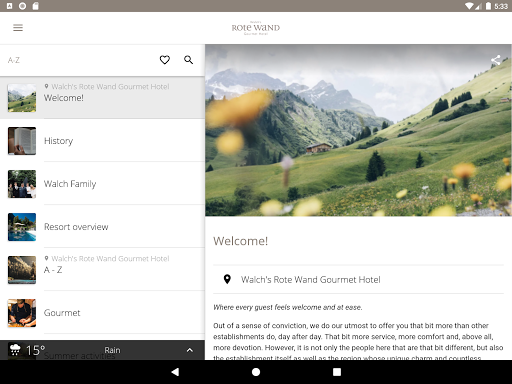Tap the A - Z entry thumbnail
512x384 pixels.
pos(22,270)
